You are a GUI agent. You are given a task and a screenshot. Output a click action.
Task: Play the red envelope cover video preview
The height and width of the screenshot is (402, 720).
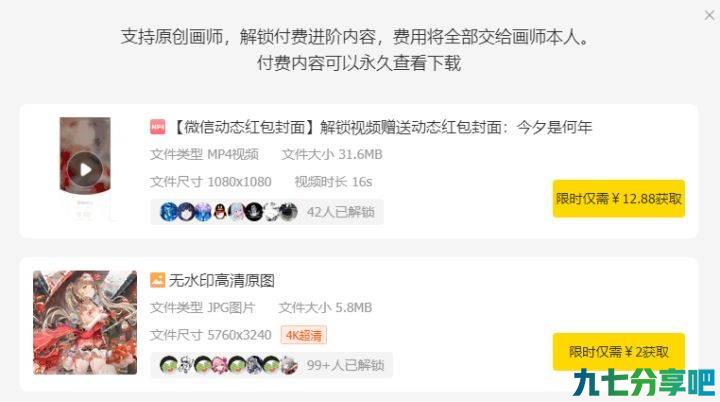[85, 170]
